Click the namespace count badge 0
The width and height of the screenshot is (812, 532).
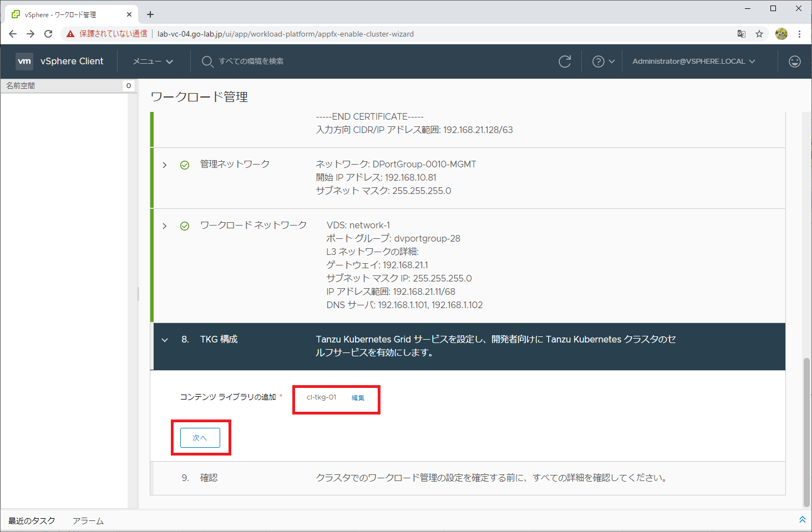pyautogui.click(x=129, y=85)
